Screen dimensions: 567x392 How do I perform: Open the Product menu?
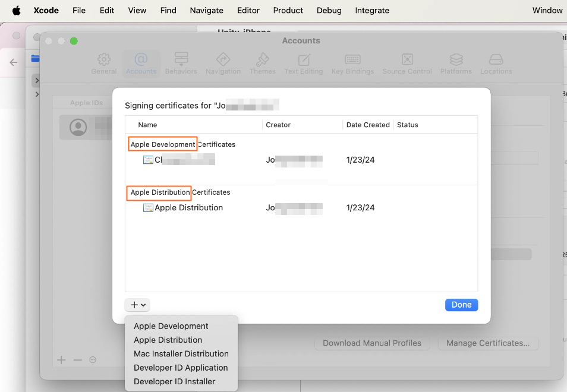pos(288,11)
